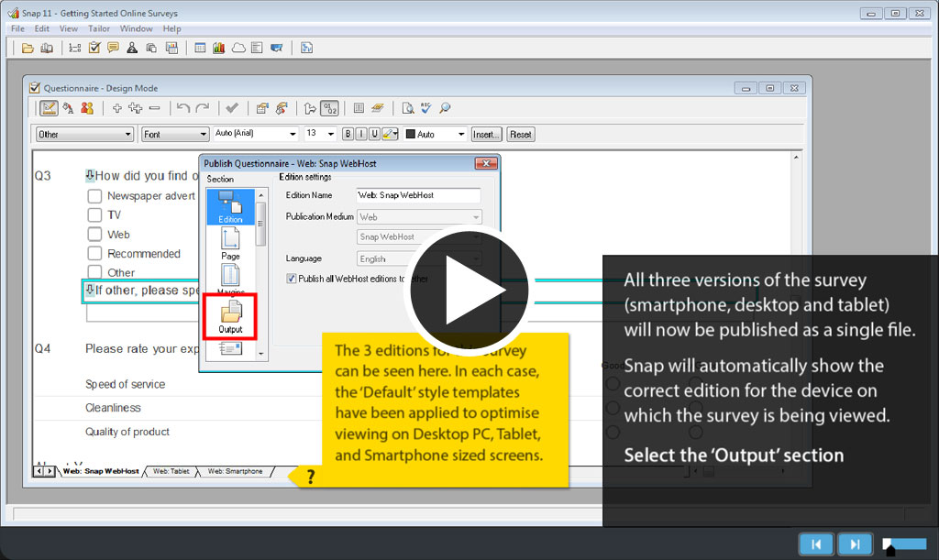Click the Edition Name input field
Viewport: 939px width, 560px height.
418,195
